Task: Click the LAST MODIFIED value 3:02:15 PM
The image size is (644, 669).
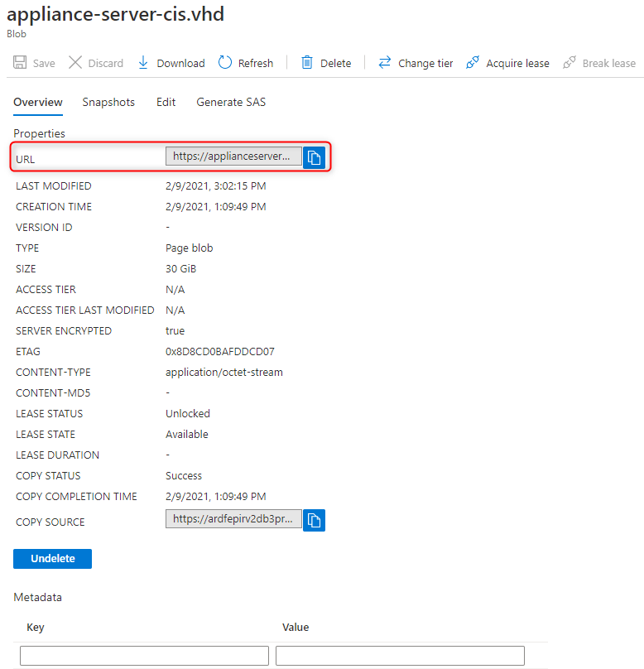Action: [240, 186]
